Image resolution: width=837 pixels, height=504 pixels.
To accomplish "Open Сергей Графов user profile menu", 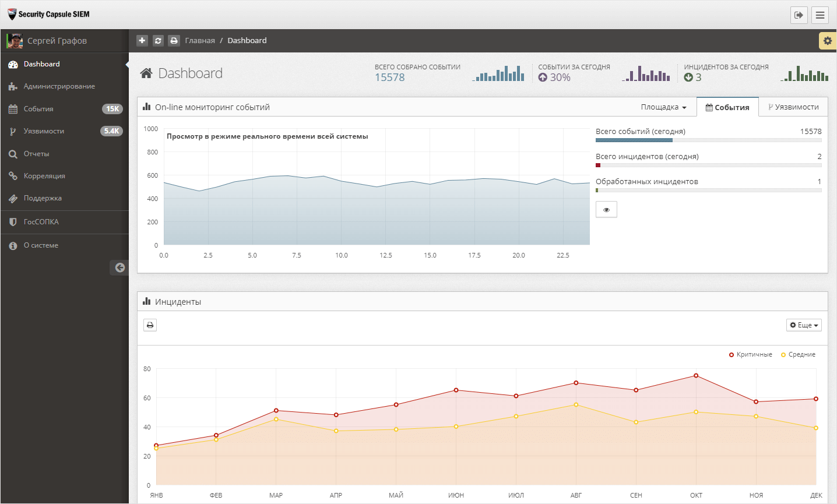I will (57, 41).
